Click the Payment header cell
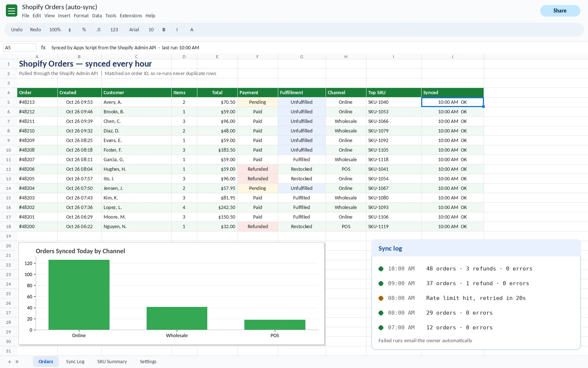Viewport: 588px width, 368px height. 258,93
